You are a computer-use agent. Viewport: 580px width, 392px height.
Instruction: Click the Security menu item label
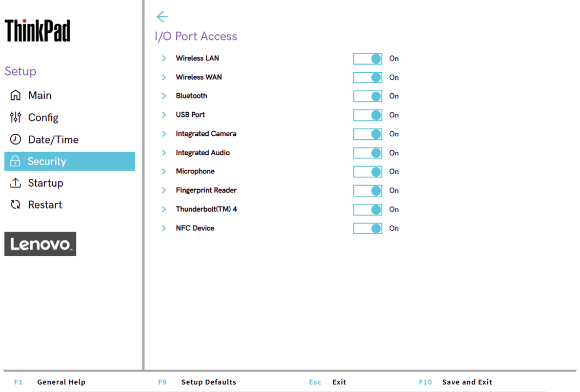[x=47, y=161]
